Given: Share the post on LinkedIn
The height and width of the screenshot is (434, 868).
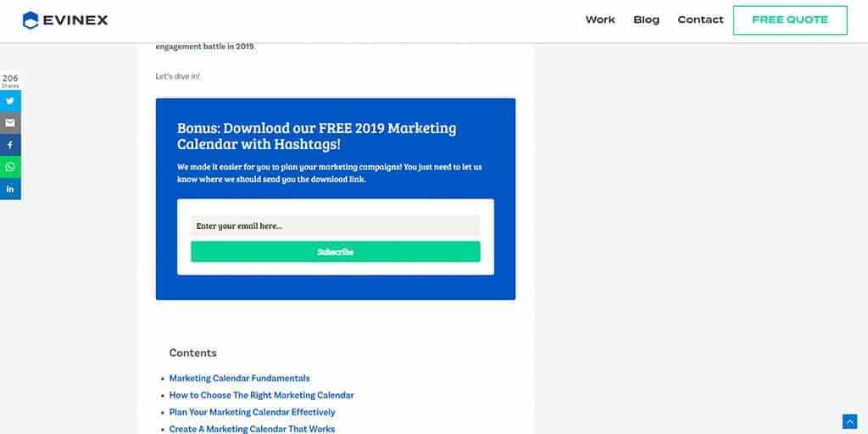Looking at the screenshot, I should click(10, 189).
